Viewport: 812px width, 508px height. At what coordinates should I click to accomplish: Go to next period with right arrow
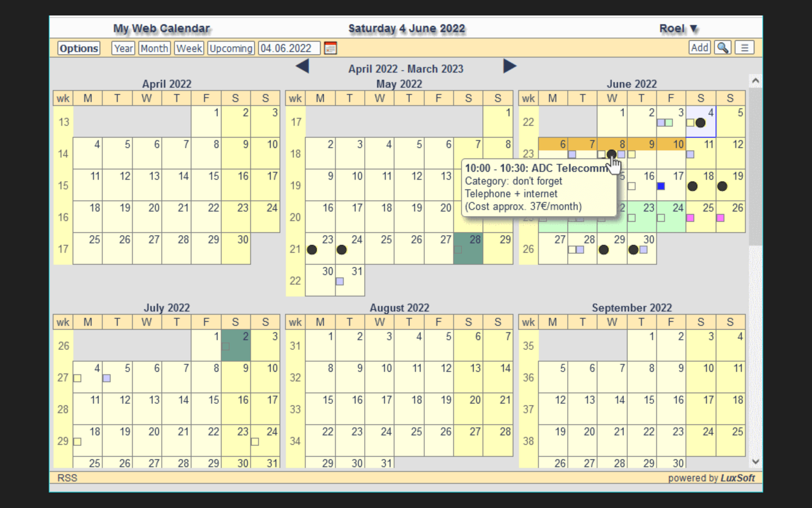pyautogui.click(x=509, y=66)
